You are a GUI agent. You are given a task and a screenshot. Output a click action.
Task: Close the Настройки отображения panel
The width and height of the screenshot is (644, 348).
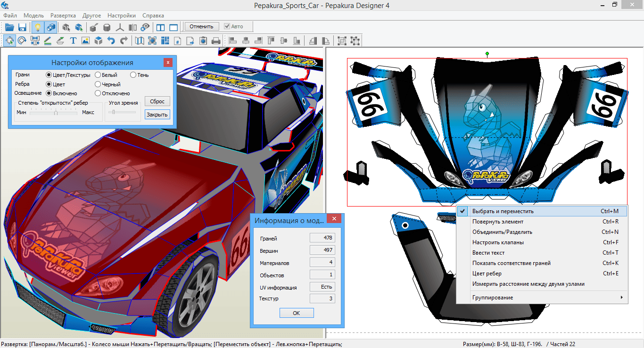pos(168,62)
